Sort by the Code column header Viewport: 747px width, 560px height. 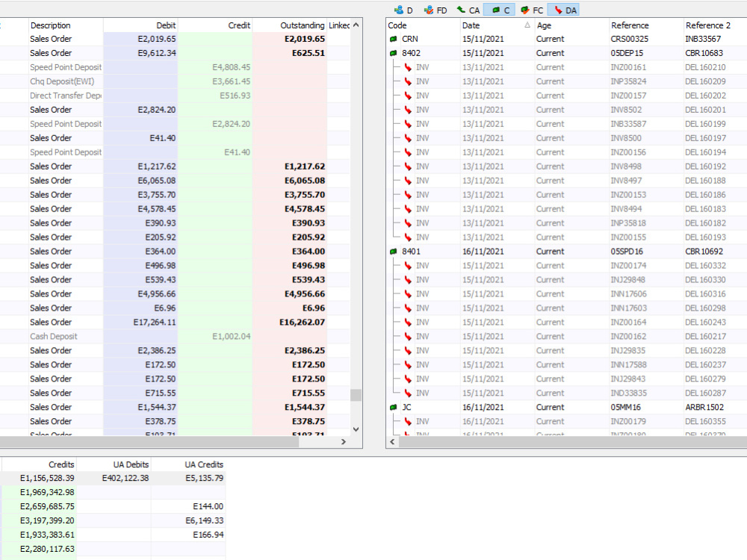423,25
